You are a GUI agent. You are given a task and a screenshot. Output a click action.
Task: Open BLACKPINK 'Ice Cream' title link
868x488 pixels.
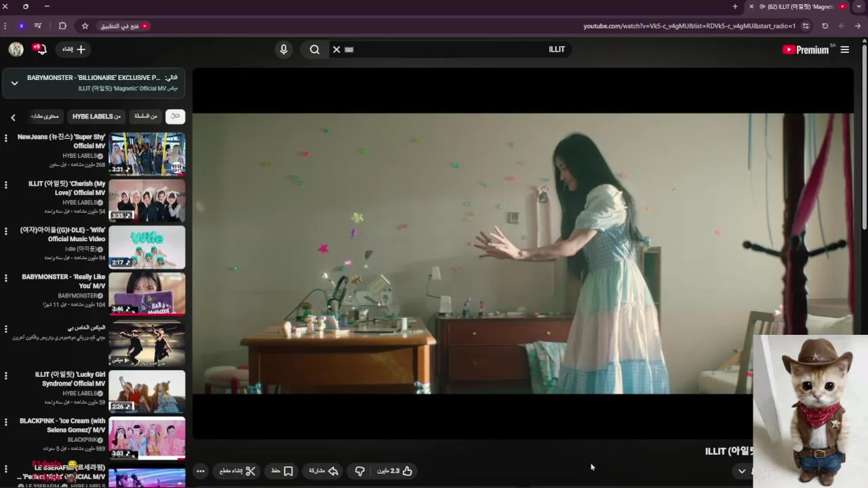click(x=62, y=425)
